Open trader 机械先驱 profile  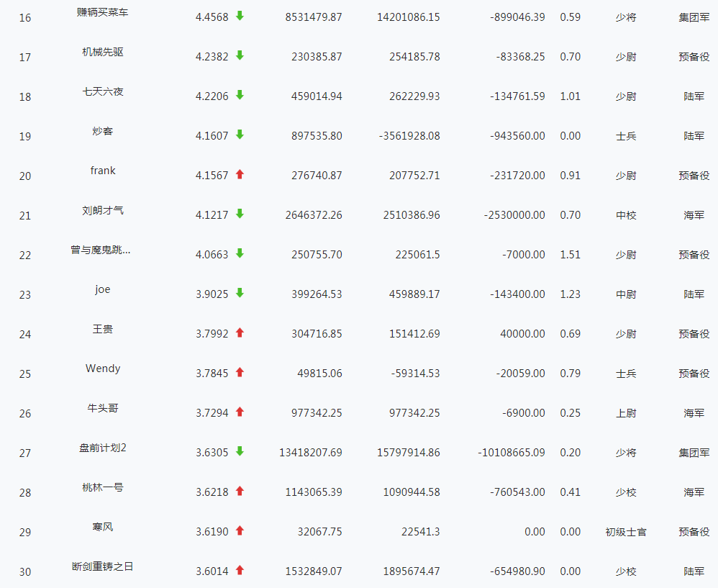point(103,52)
